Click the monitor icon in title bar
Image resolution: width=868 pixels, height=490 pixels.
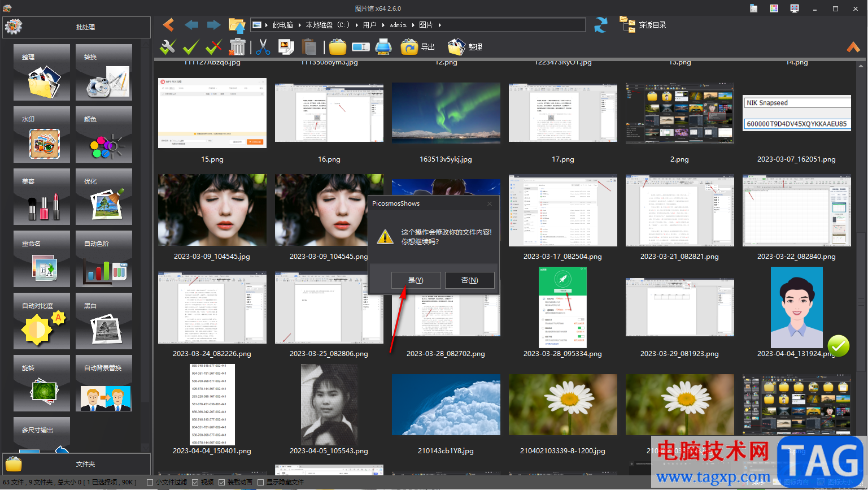pos(795,8)
